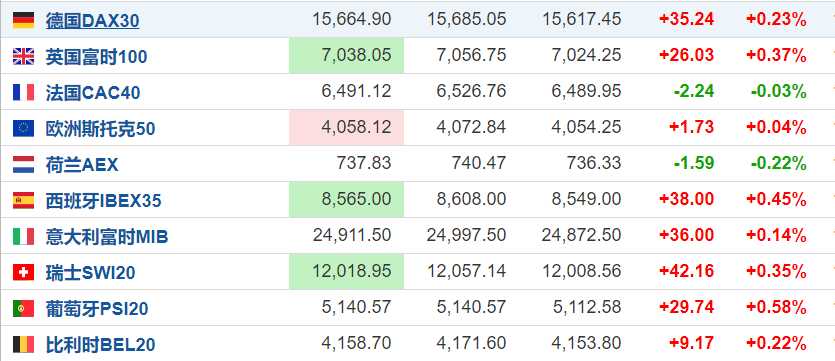Screen dimensions: 835x361
Task: Open the 瑞士SWI20 index link
Action: [x=91, y=273]
